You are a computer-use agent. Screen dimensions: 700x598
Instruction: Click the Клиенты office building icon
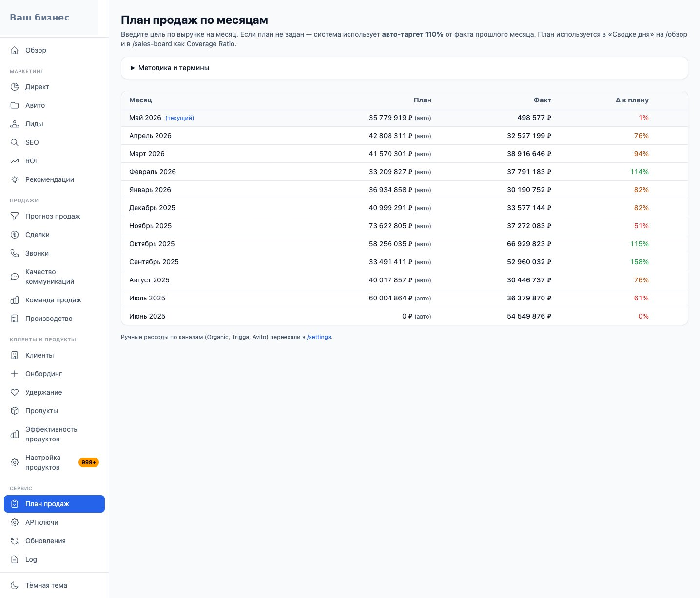15,355
